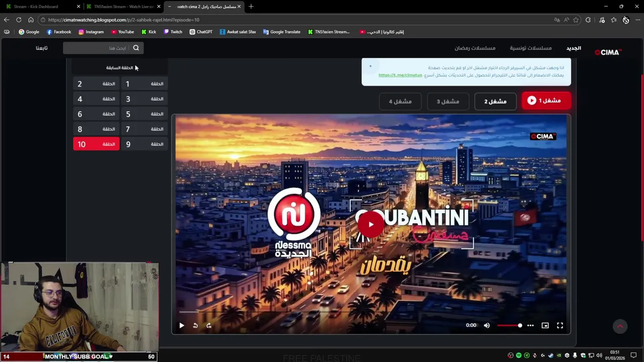Image resolution: width=644 pixels, height=362 pixels.
Task: Click the browser back arrow
Action: [7, 20]
